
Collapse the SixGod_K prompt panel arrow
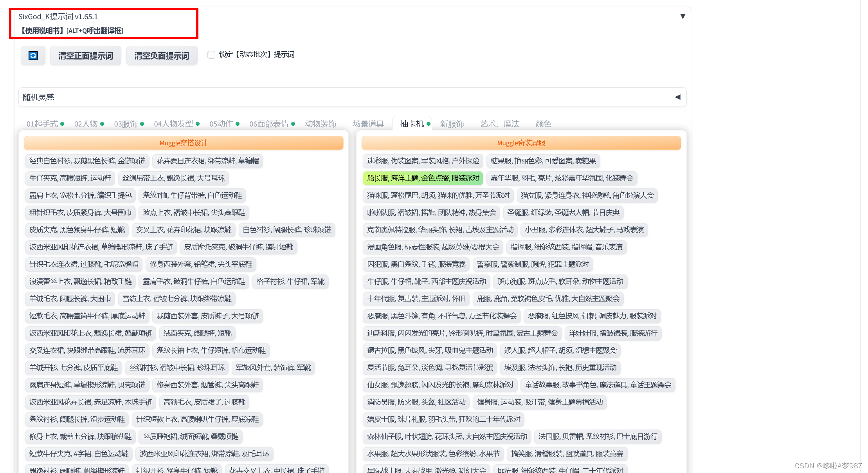point(683,16)
